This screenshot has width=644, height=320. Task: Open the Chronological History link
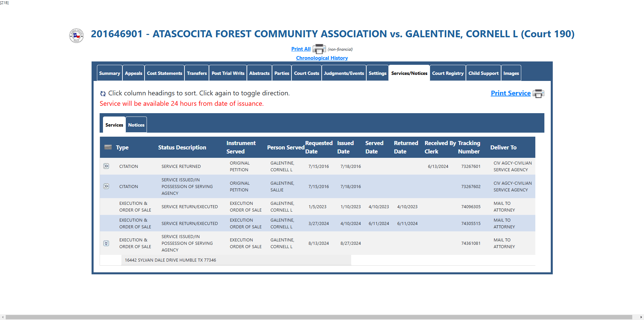coord(322,58)
